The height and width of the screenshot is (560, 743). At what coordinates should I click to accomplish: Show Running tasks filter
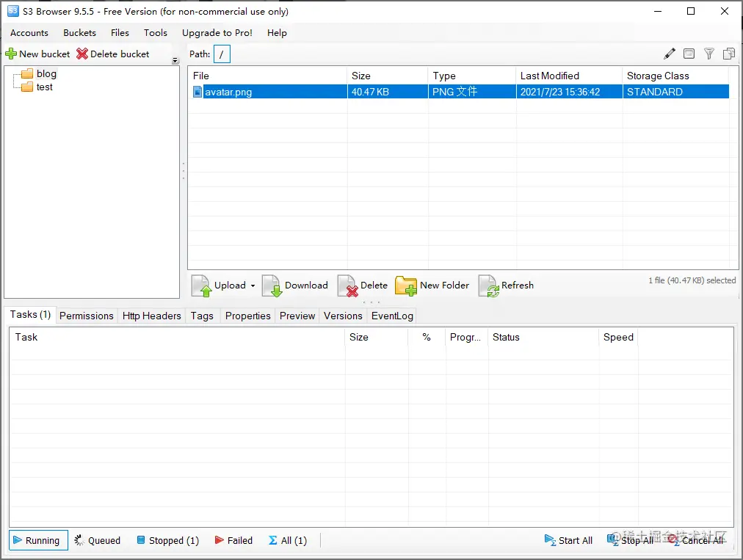[38, 540]
